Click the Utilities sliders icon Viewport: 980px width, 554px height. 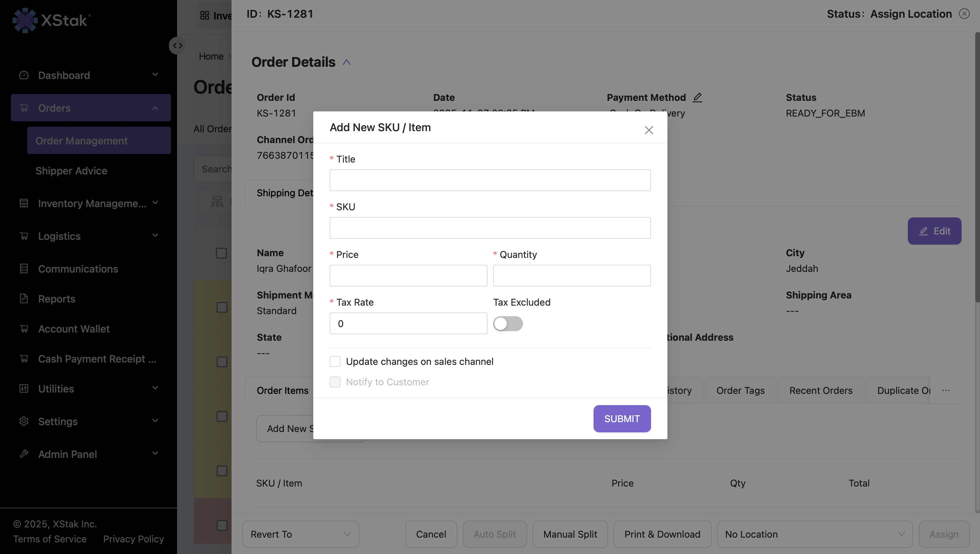tap(24, 388)
